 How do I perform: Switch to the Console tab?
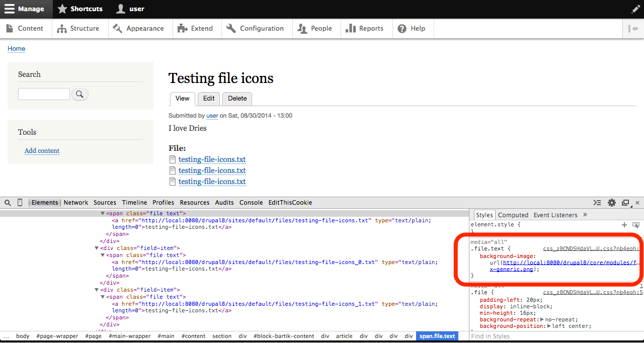coord(251,203)
